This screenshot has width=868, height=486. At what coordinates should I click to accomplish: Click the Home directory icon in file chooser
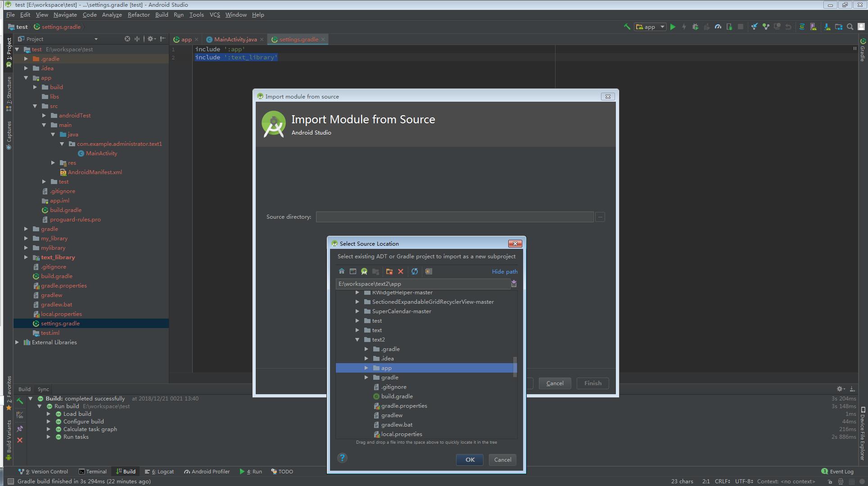click(x=342, y=271)
